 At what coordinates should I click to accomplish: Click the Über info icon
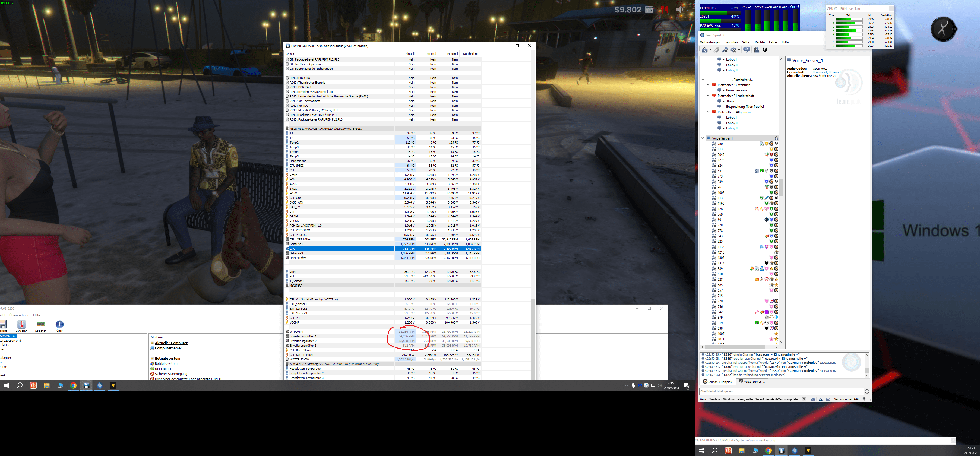59,325
